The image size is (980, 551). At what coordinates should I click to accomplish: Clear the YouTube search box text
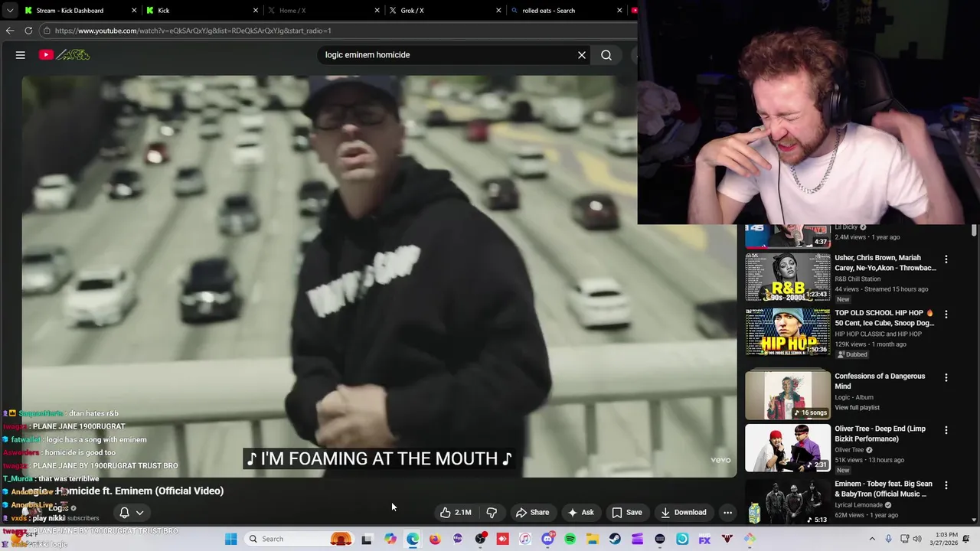[x=582, y=55]
